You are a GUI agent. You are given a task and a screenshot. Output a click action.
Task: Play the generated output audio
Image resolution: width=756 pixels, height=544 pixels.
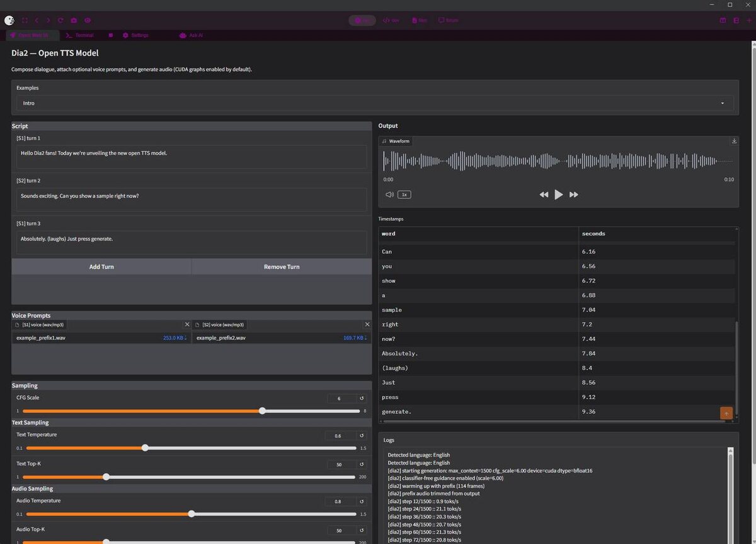tap(558, 195)
